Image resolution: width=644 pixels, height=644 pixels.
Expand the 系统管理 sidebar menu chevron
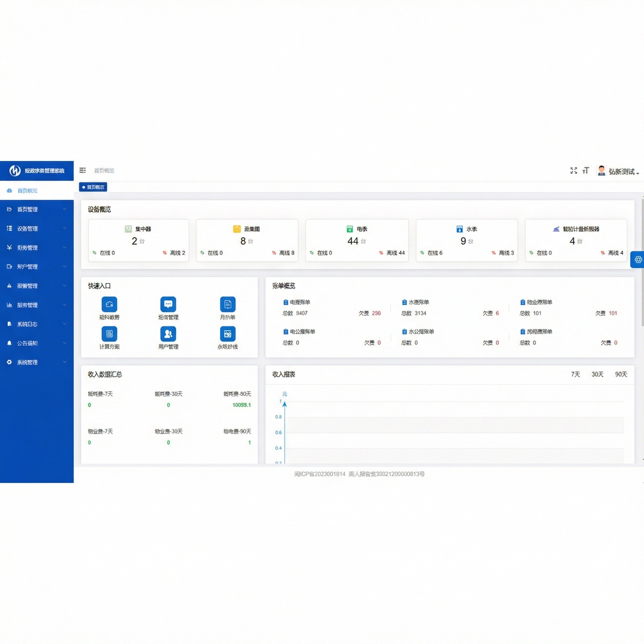pyautogui.click(x=65, y=362)
